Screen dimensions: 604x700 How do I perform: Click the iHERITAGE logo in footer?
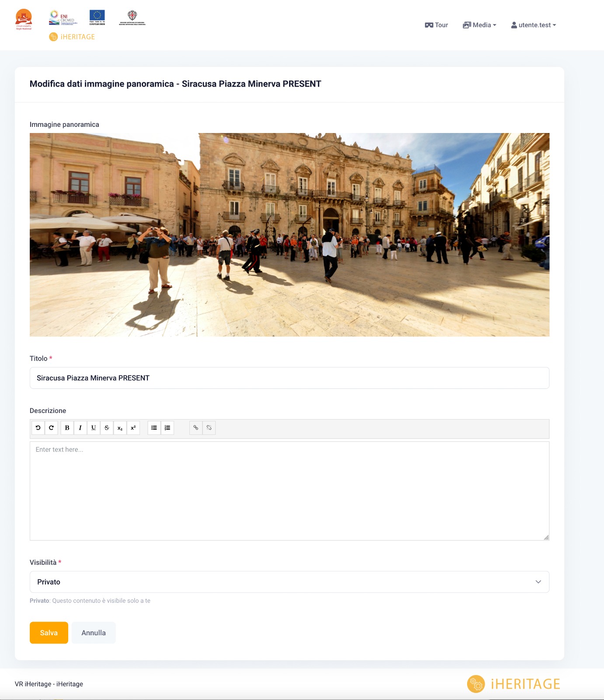tap(513, 684)
